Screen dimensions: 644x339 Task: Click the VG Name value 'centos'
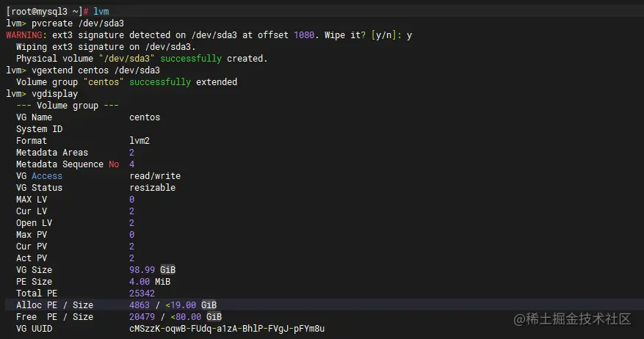145,117
